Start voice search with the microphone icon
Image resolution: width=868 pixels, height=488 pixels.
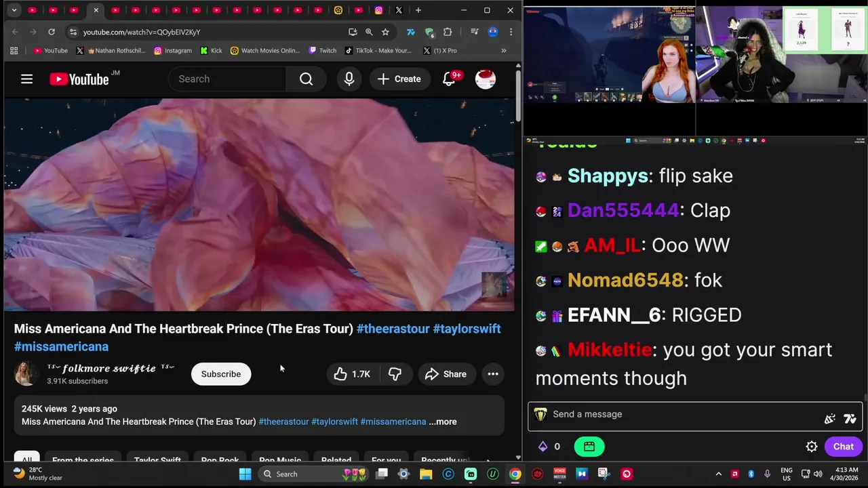click(349, 79)
